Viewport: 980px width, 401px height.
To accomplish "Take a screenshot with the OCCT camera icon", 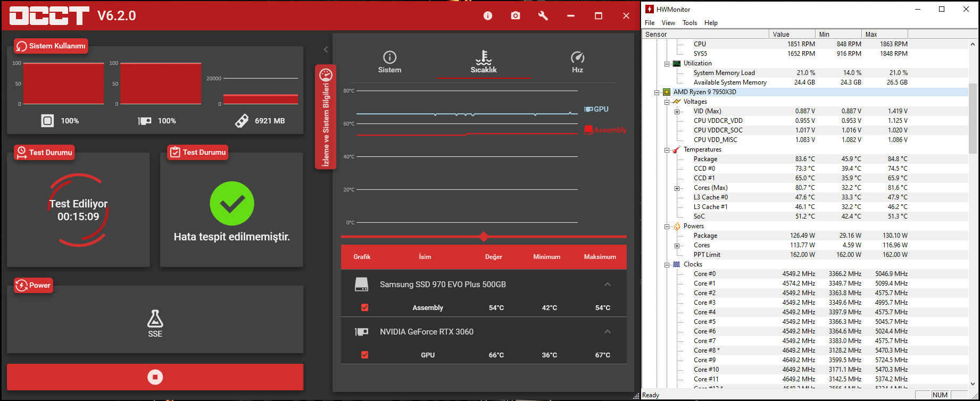I will (x=516, y=16).
